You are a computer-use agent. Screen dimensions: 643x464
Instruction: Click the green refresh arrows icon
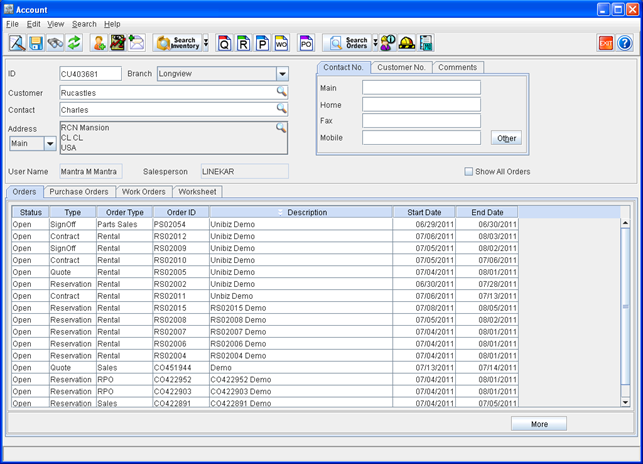click(74, 43)
